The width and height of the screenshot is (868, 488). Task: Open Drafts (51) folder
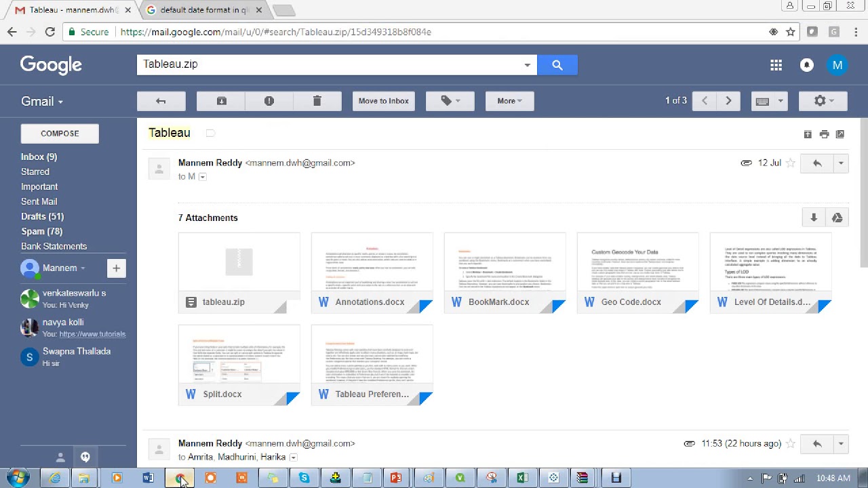(42, 216)
